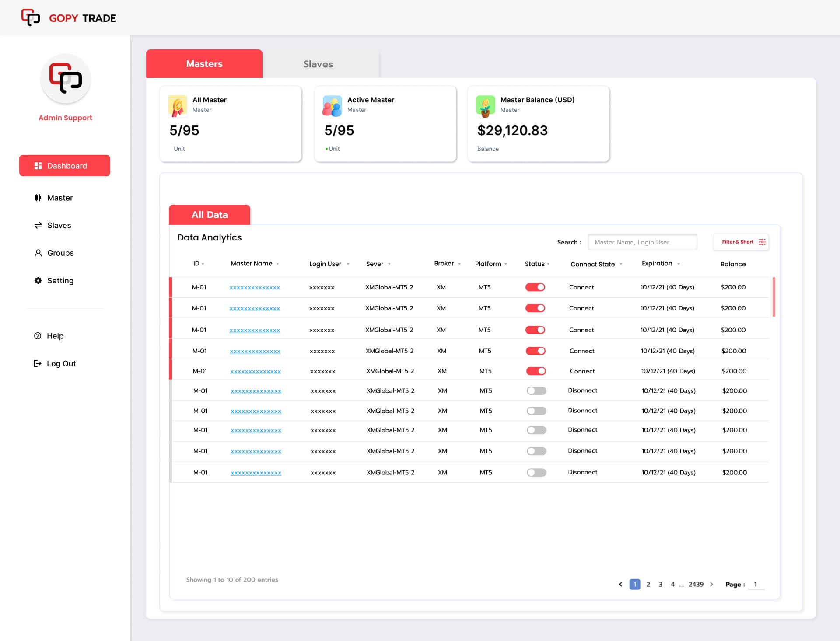Image resolution: width=840 pixels, height=641 pixels.
Task: Expand the Platform column dropdown
Action: tap(506, 264)
